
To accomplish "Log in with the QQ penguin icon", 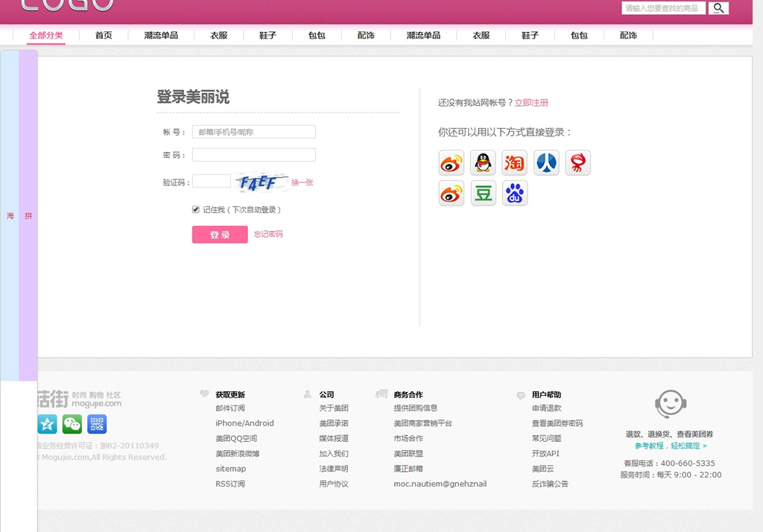I will [483, 162].
